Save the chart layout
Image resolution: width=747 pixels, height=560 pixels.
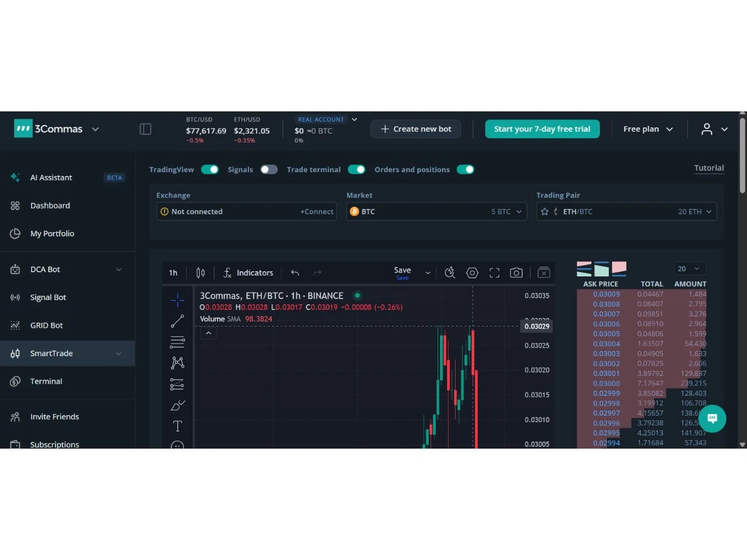[403, 273]
